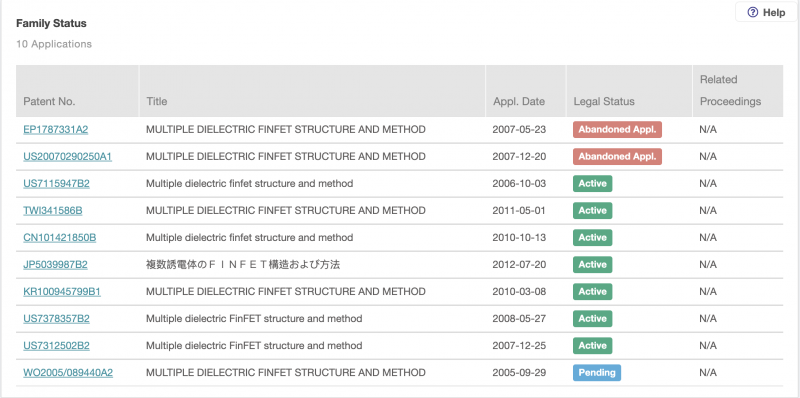Open patent link WO2005/089440A2
This screenshot has height=398, width=800.
tap(68, 373)
